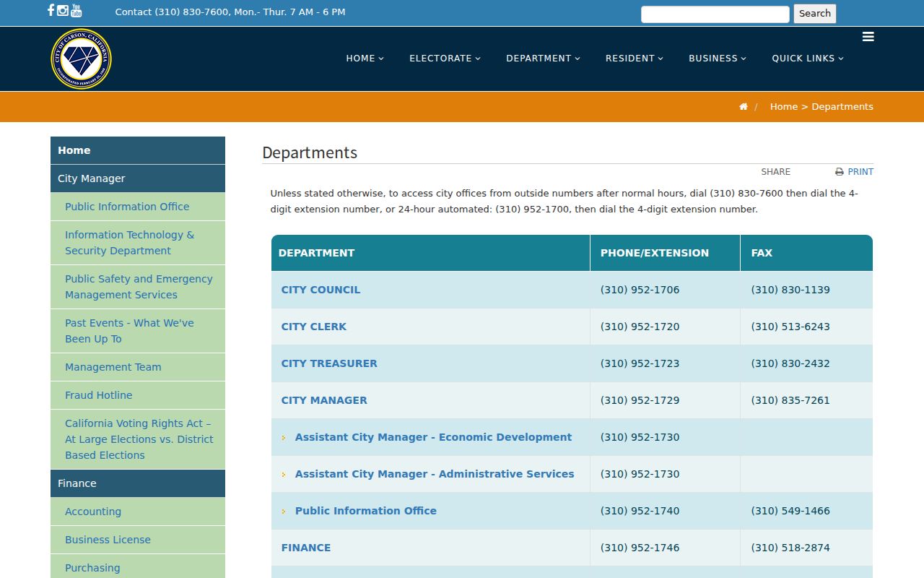
Task: Open Management Team sidebar item
Action: [x=138, y=367]
